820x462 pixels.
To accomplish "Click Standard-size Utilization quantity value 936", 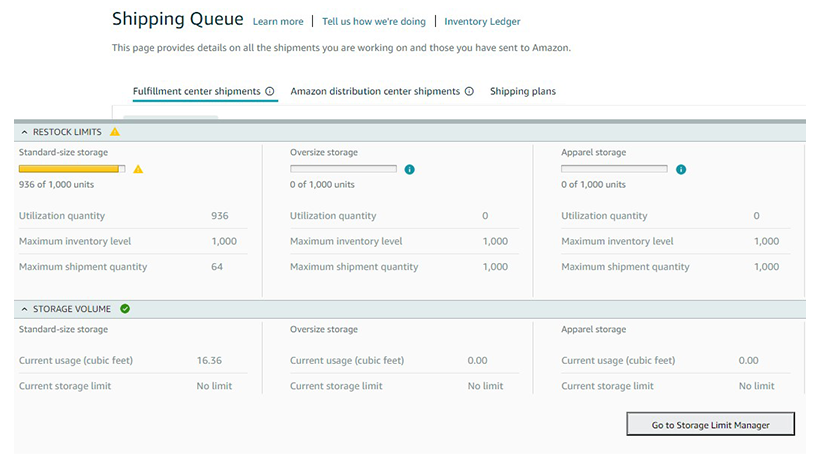I will (220, 216).
